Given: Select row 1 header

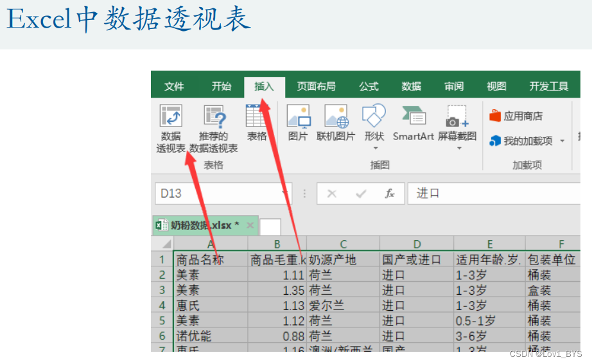Looking at the screenshot, I should [x=162, y=259].
